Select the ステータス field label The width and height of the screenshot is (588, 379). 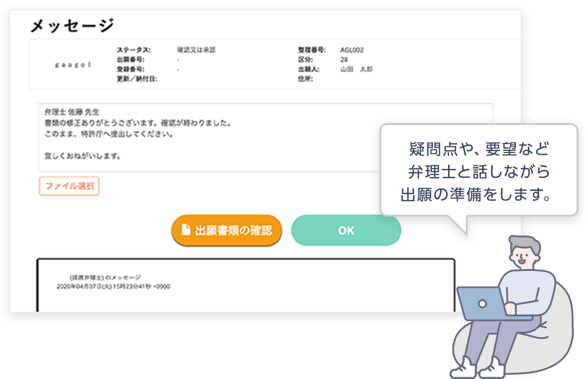[133, 50]
